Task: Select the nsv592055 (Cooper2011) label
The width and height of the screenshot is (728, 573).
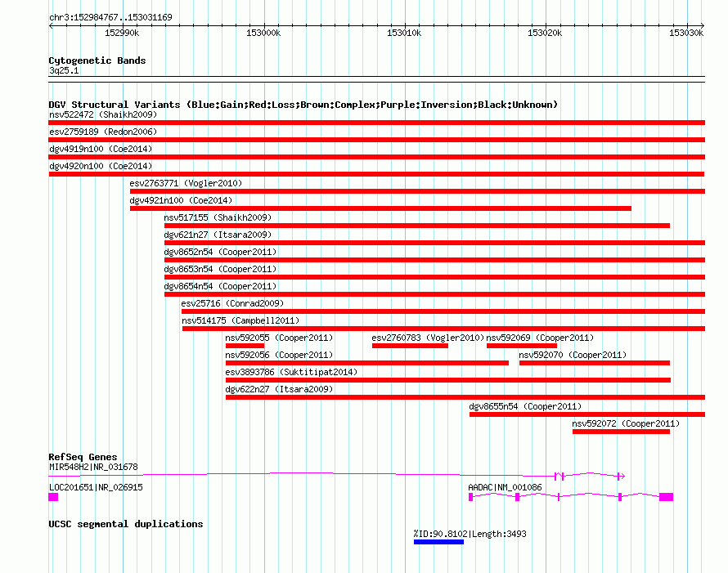Action: (x=279, y=338)
